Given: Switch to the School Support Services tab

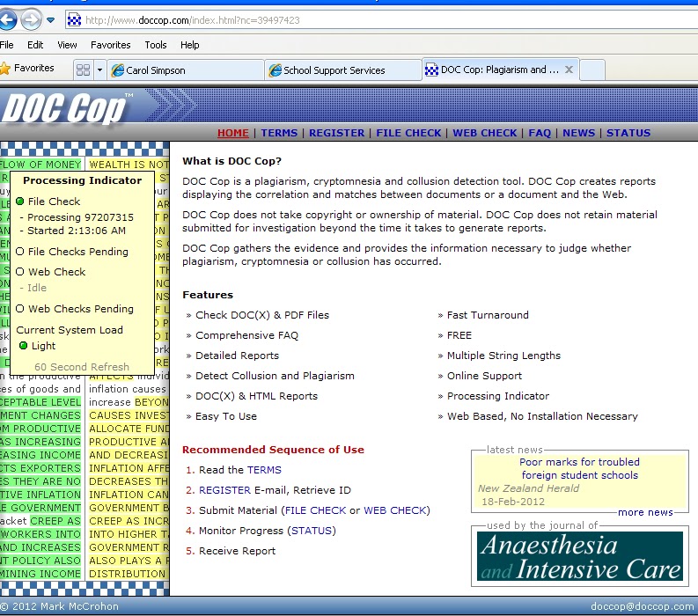Looking at the screenshot, I should point(343,70).
